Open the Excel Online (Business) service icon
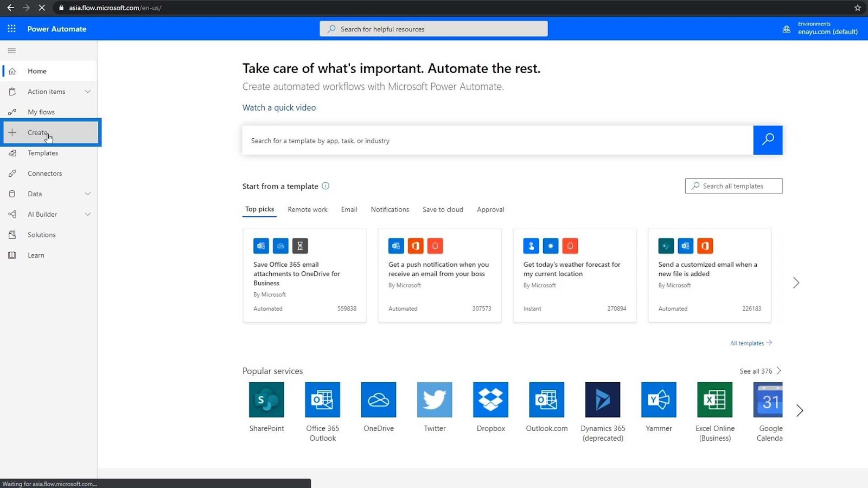This screenshot has height=488, width=868. pyautogui.click(x=715, y=400)
